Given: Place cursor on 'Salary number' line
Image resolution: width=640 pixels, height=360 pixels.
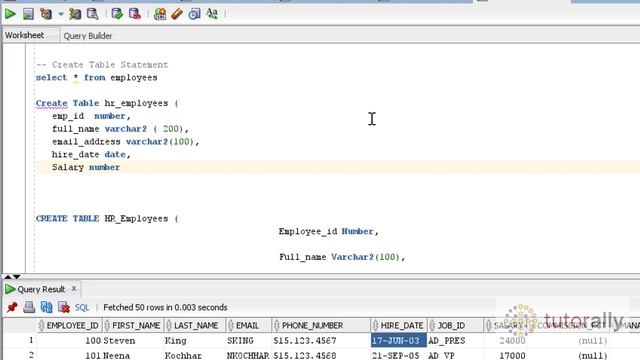Looking at the screenshot, I should point(86,167).
